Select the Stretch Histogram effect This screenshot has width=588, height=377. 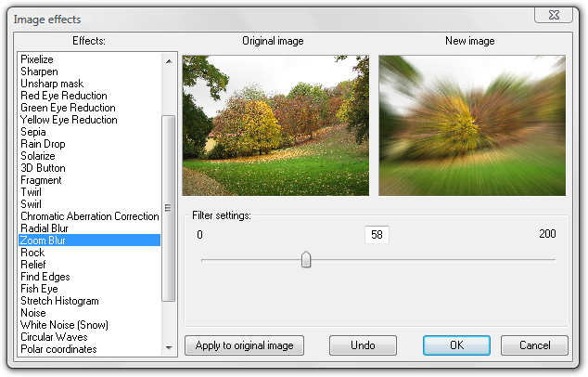coord(89,301)
